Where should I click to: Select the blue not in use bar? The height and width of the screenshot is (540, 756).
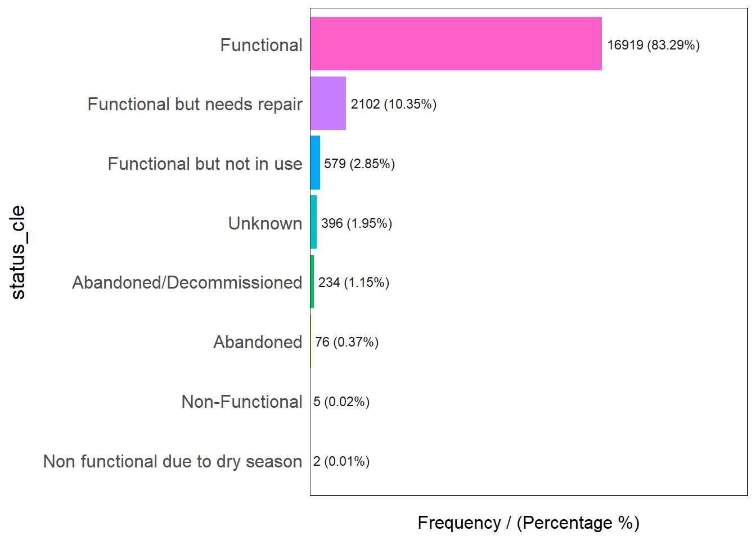point(315,163)
